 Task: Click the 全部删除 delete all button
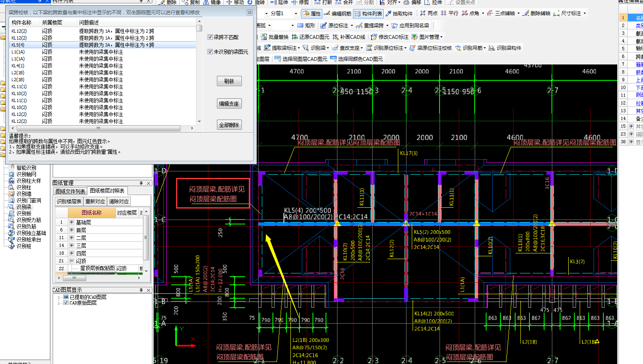(x=229, y=125)
